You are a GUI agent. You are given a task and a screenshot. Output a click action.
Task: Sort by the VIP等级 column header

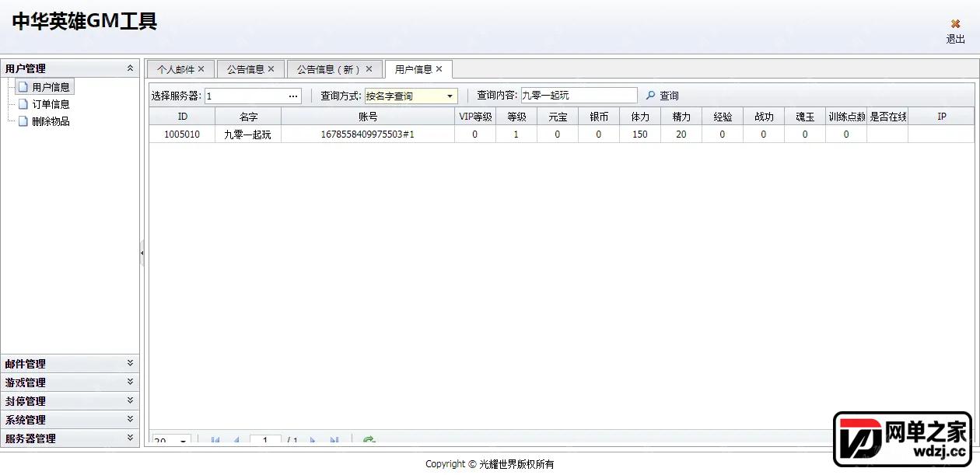[475, 117]
